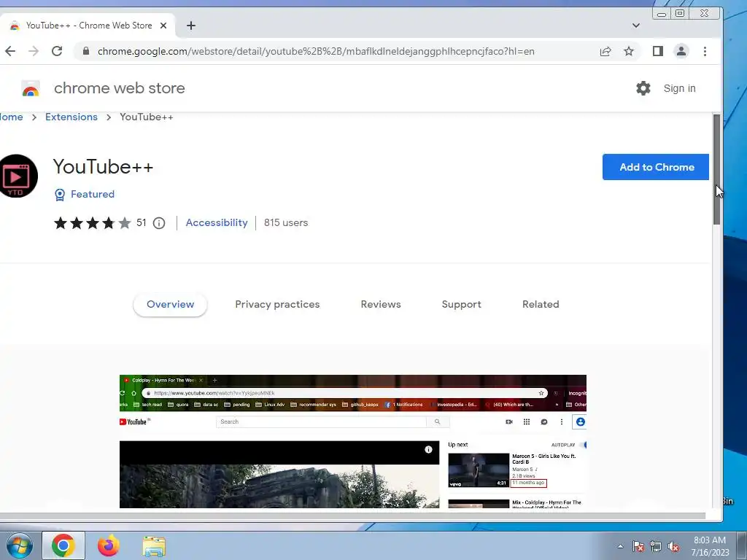Switch to the Related tab
This screenshot has height=560, width=747.
(541, 304)
